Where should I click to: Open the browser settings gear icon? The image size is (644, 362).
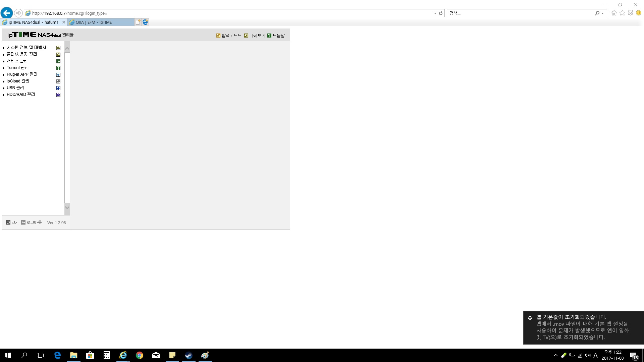click(631, 13)
